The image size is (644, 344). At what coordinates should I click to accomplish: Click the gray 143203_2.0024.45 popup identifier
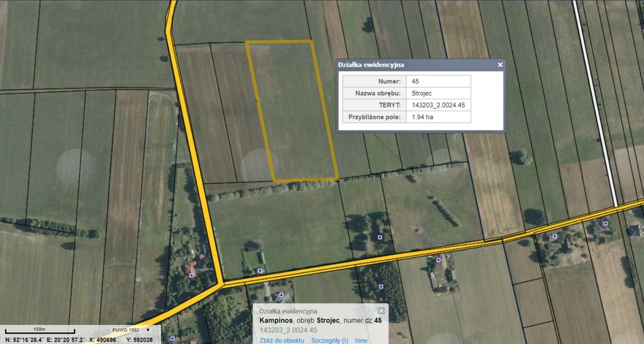click(x=288, y=330)
